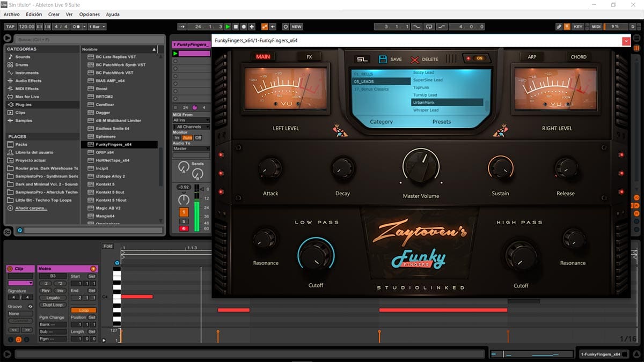Open MIDI From All Ins dropdown
Viewport: 644px width, 362px height.
pyautogui.click(x=191, y=120)
